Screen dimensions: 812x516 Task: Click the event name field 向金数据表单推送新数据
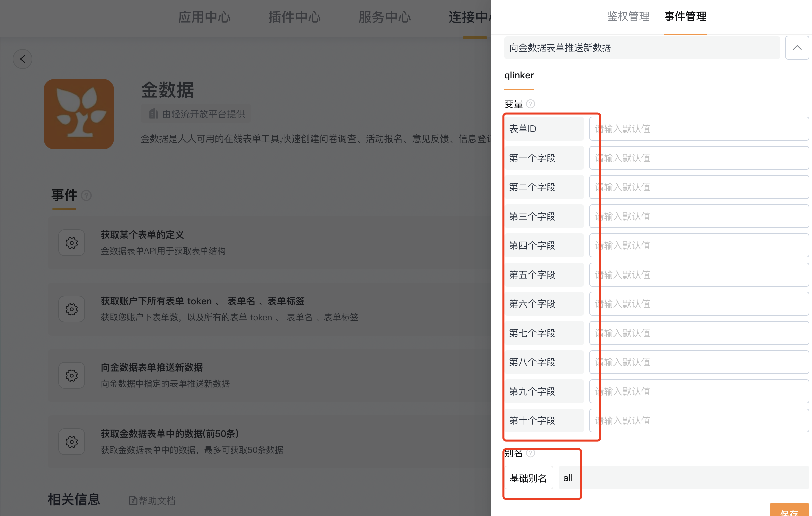pos(642,48)
